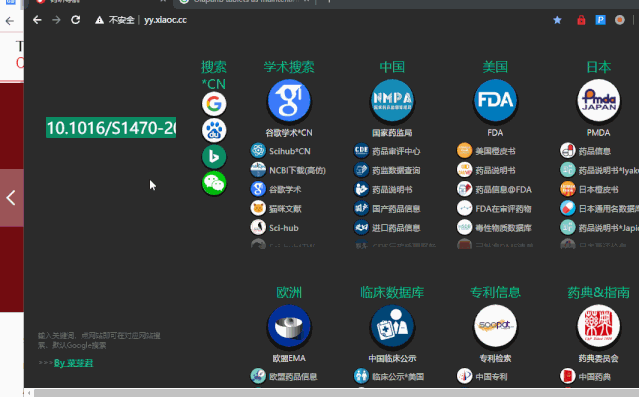Open 药品说明书 under the 中国 column
Image resolution: width=639 pixels, height=397 pixels.
(392, 190)
